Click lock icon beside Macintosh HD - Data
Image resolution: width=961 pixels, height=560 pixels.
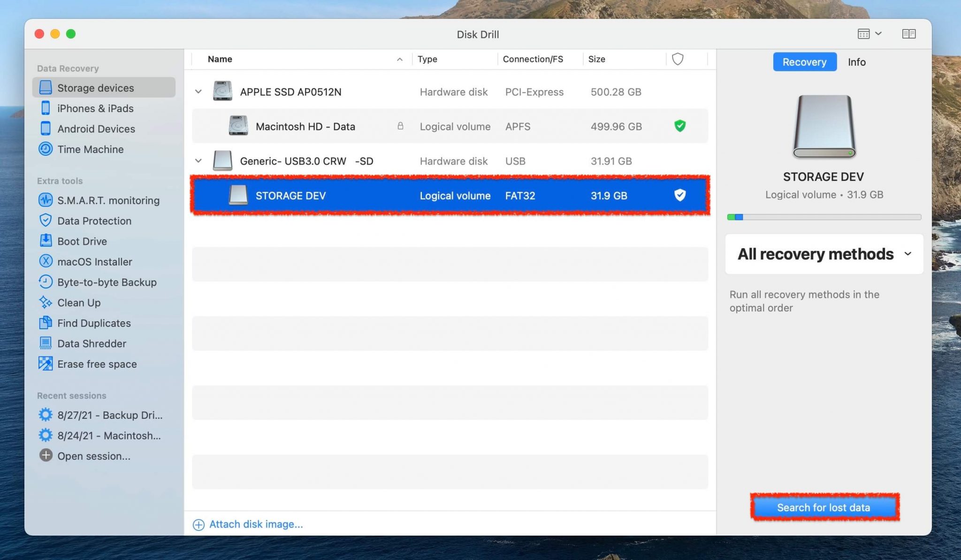(x=400, y=126)
